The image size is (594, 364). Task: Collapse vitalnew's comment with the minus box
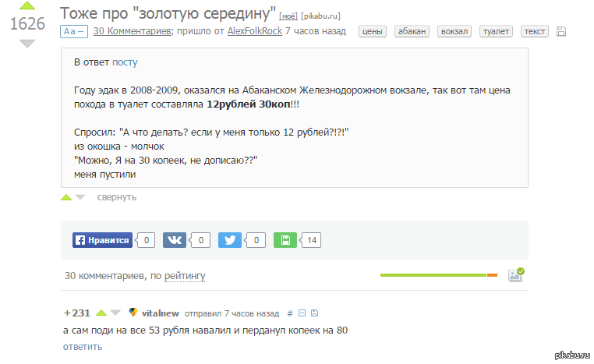pyautogui.click(x=302, y=313)
